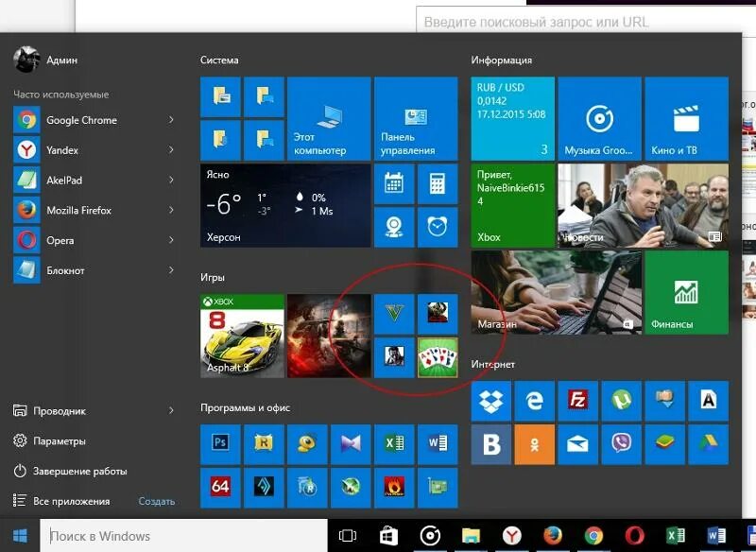Viewport: 756px width, 552px height.
Task: Open the RUB / USD currency tile
Action: [x=512, y=118]
